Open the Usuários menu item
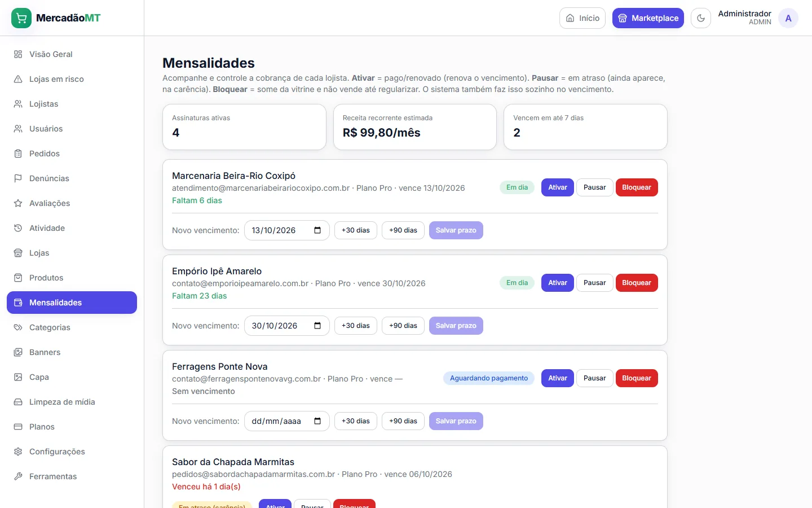812x508 pixels. click(72, 129)
